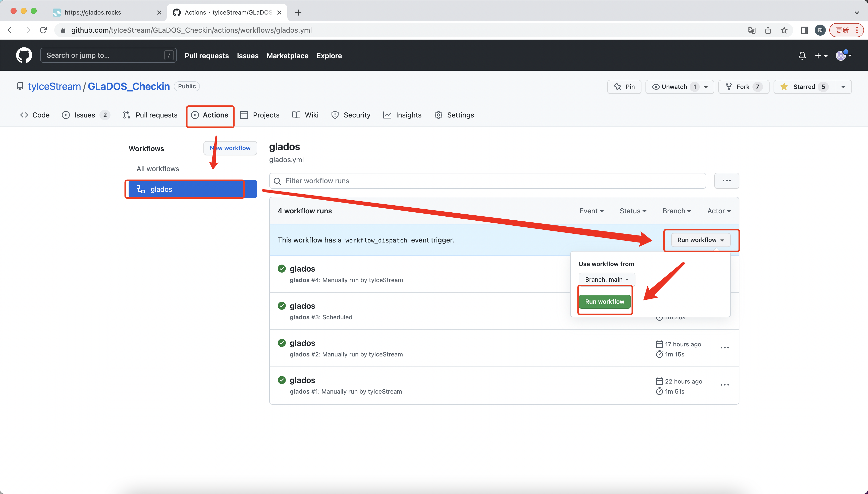Screen dimensions: 868x494
Task: Reload the page with refresh icon
Action: pyautogui.click(x=43, y=30)
